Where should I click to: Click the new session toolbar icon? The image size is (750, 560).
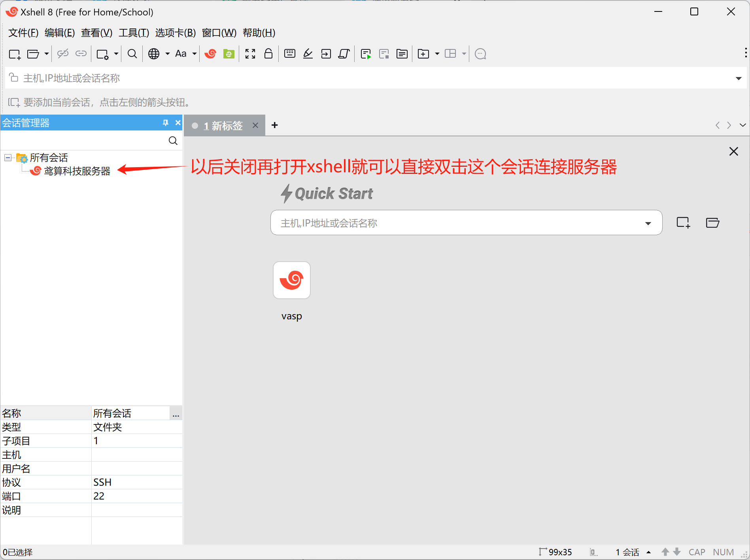pos(15,54)
